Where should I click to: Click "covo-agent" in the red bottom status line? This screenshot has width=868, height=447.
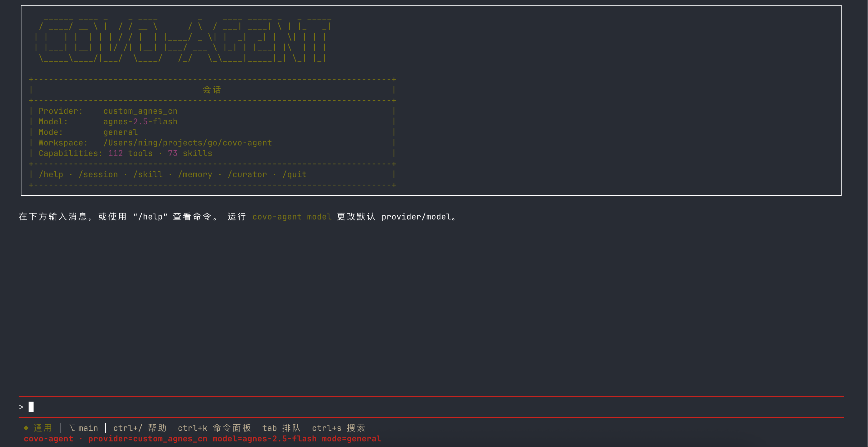click(x=48, y=439)
